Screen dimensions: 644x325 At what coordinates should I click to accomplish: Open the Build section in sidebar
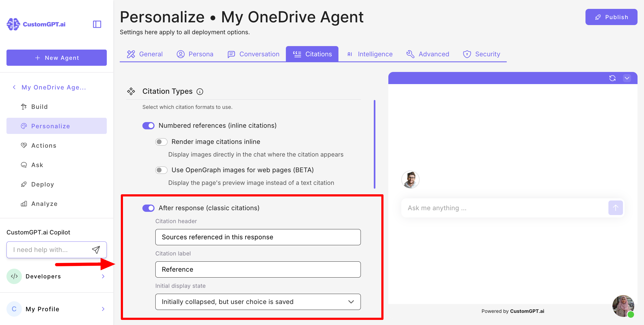click(39, 107)
